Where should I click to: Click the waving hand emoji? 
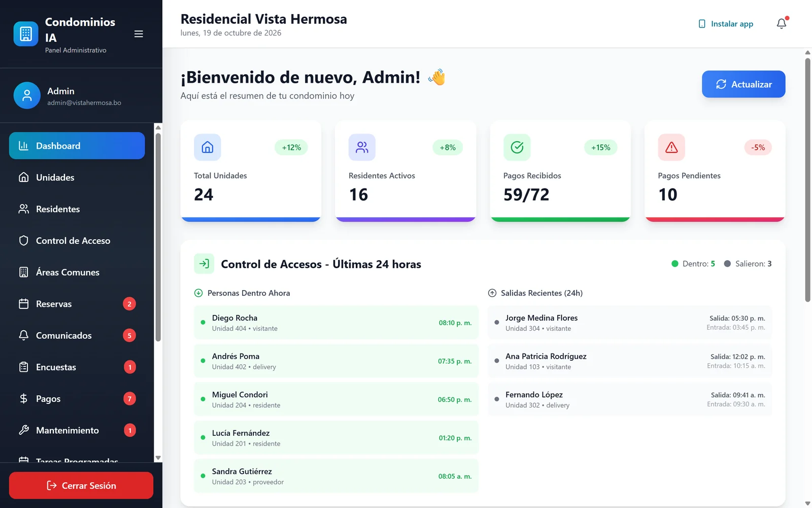(x=436, y=77)
